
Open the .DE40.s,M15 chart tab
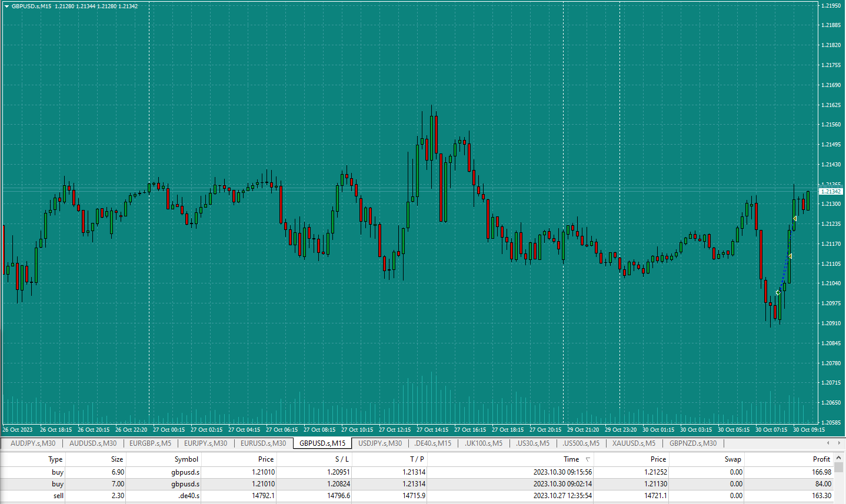point(433,443)
